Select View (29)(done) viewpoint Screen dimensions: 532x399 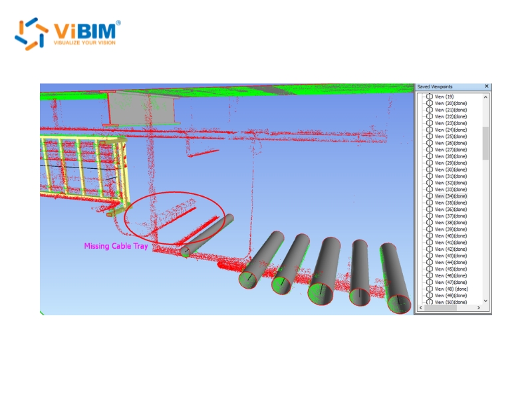(451, 163)
